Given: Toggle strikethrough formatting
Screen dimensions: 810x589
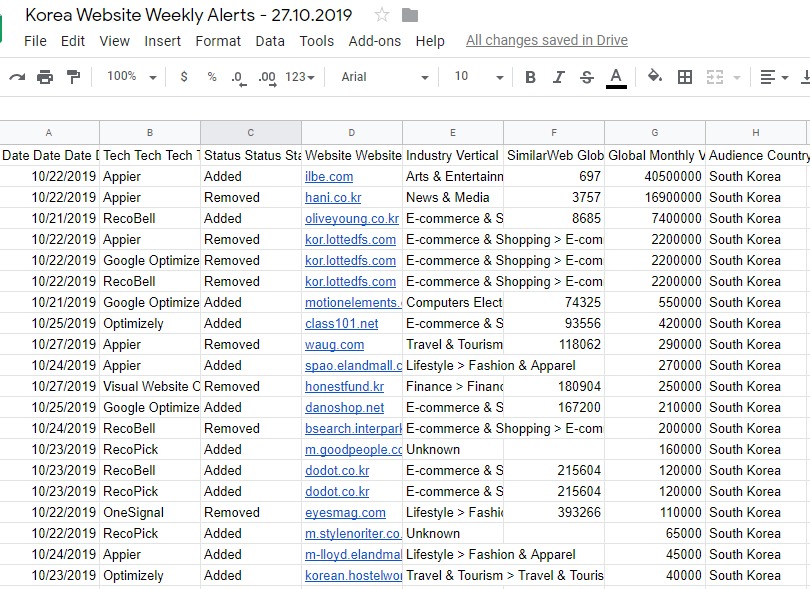Looking at the screenshot, I should pyautogui.click(x=587, y=77).
